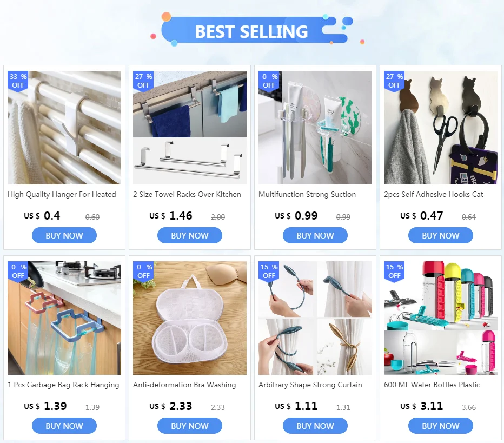The width and height of the screenshot is (504, 443).
Task: Click the US $ 3.11 water bottle price
Action: (422, 406)
